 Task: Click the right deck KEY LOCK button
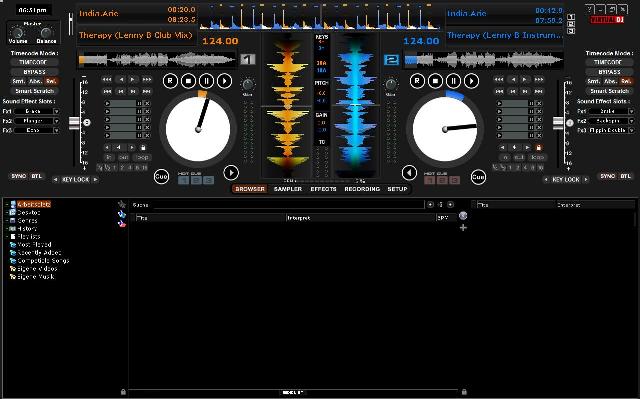point(566,180)
